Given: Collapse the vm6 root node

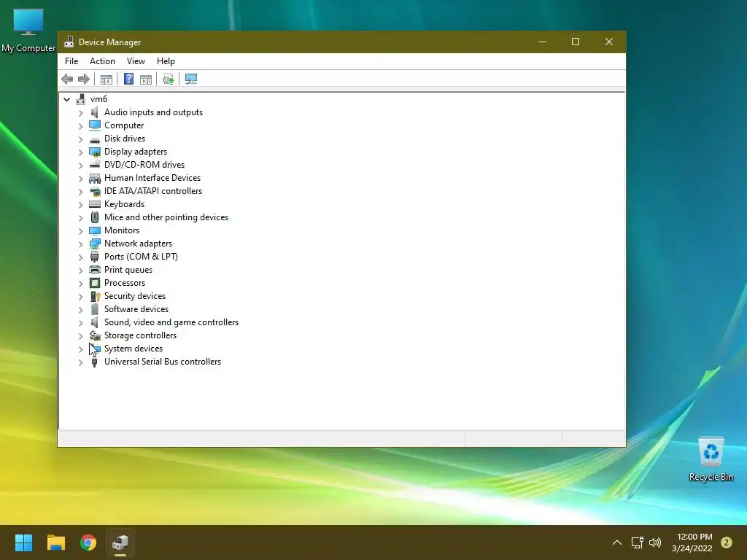Looking at the screenshot, I should click(66, 99).
